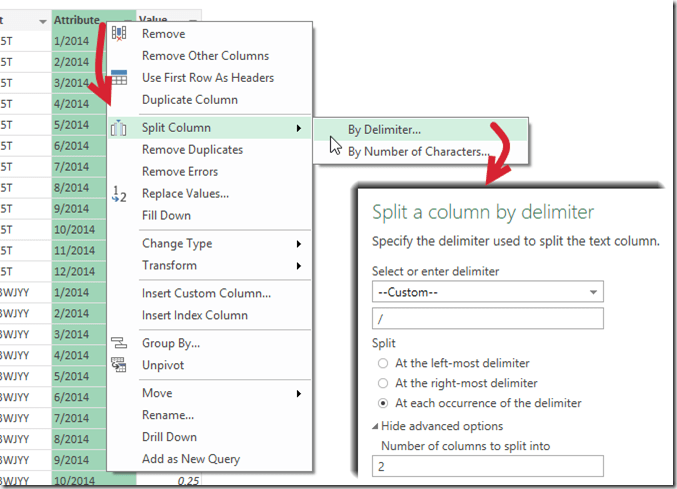Click Insert Custom Column... menu entry

[x=206, y=294]
